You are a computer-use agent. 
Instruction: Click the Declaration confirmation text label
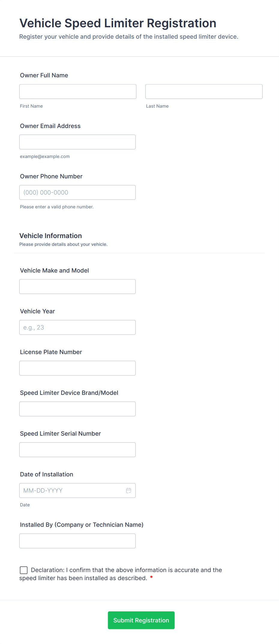(126, 570)
